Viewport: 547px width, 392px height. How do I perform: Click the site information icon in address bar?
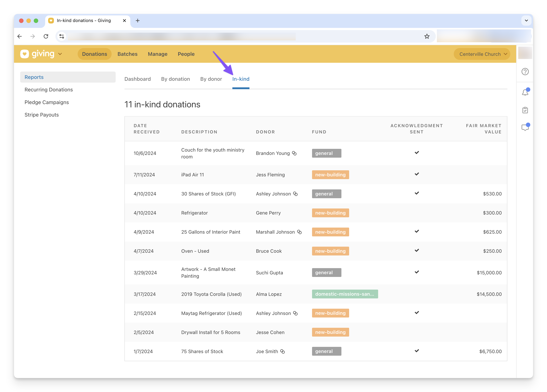pos(62,36)
